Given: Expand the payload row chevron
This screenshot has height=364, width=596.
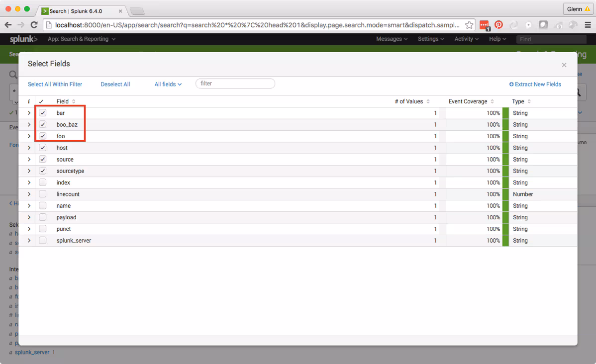Looking at the screenshot, I should click(29, 217).
